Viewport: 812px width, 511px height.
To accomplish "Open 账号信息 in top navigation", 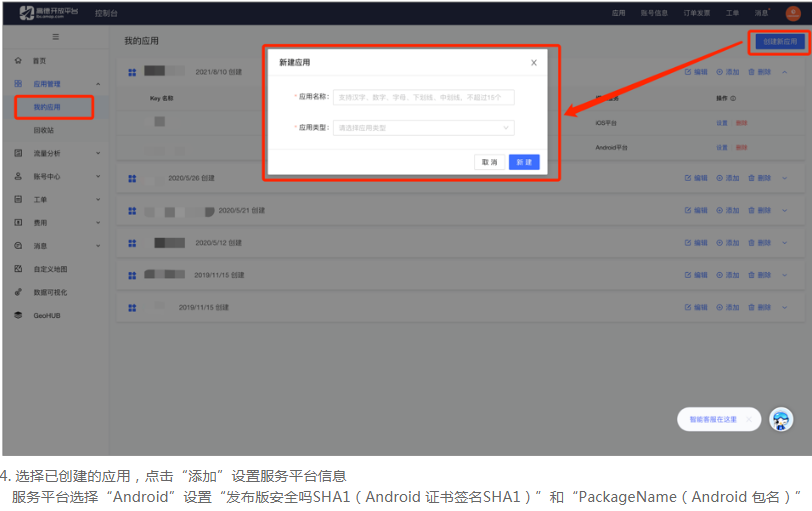I will click(x=654, y=13).
